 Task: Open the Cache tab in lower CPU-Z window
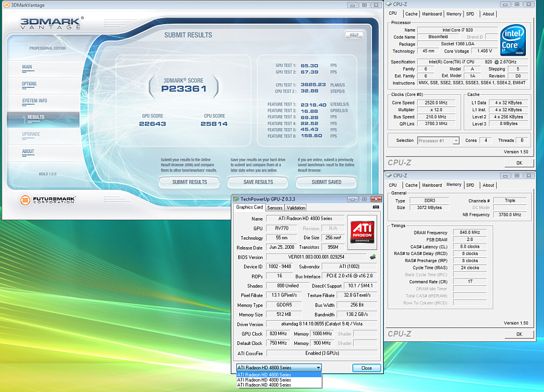coord(412,185)
